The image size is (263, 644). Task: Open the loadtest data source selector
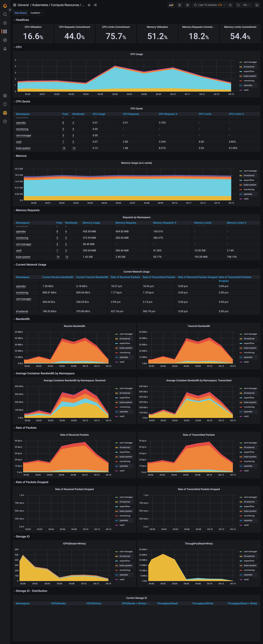coord(36,13)
